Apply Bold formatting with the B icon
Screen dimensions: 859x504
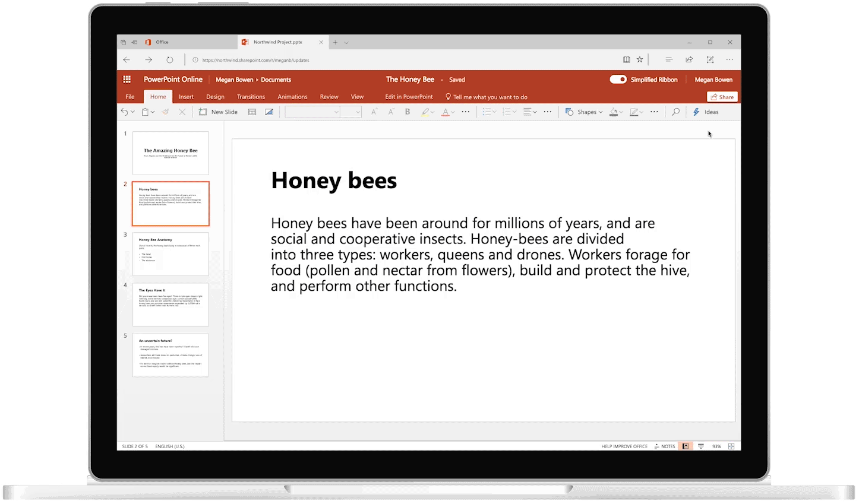click(408, 112)
